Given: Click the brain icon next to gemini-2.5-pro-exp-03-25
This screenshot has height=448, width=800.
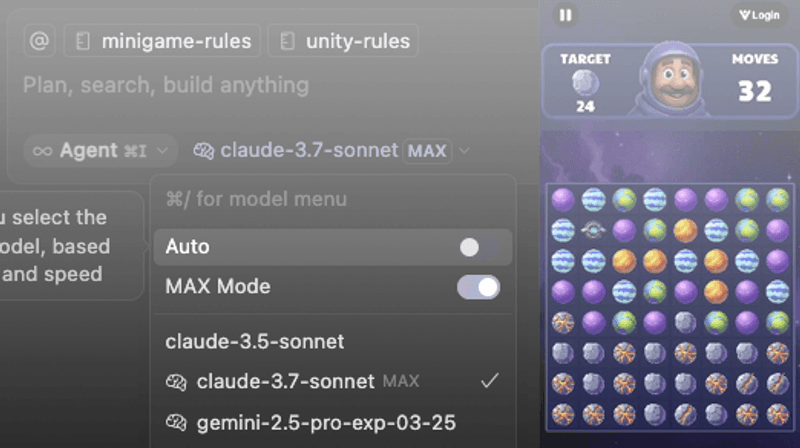Looking at the screenshot, I should pyautogui.click(x=176, y=422).
